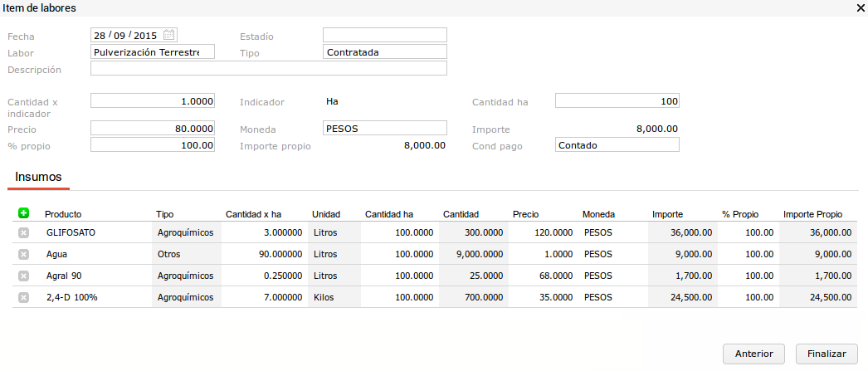Click the Cantidad ha input field
Image resolution: width=868 pixels, height=371 pixels.
coord(617,100)
